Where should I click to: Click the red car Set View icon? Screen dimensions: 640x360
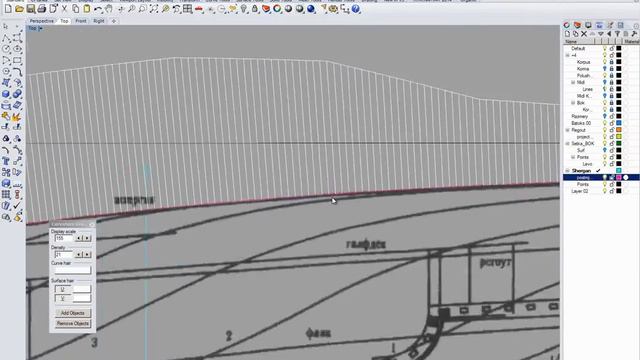coord(199,9)
